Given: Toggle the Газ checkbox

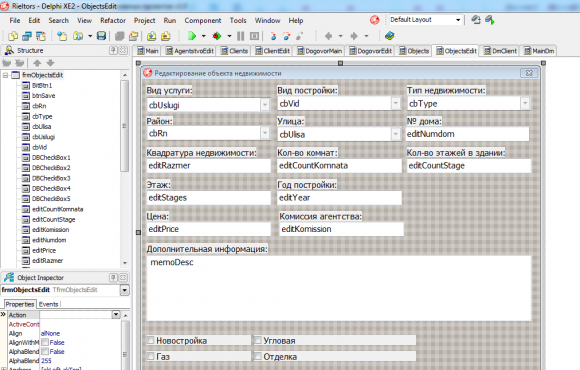Looking at the screenshot, I should [x=151, y=356].
